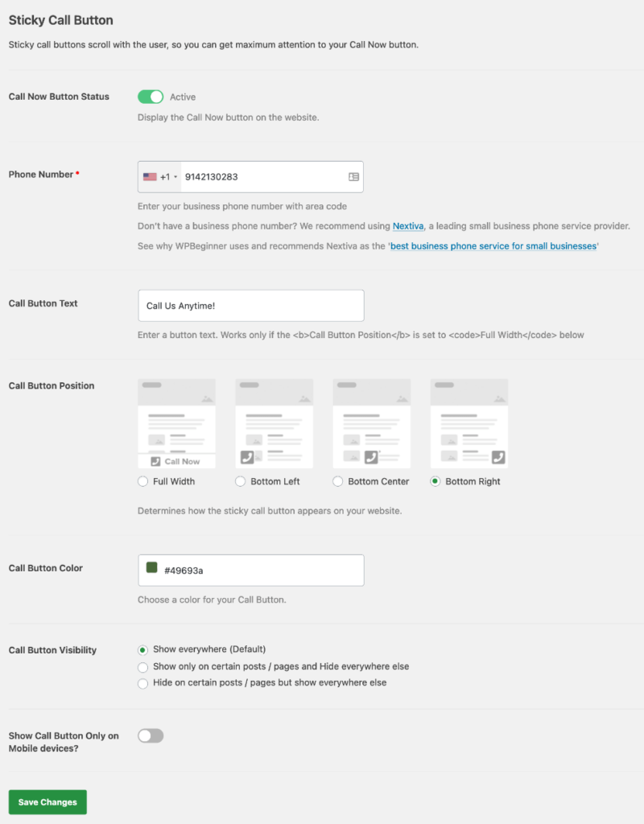Enable Show Call Button Only on Mobile

[x=151, y=735]
